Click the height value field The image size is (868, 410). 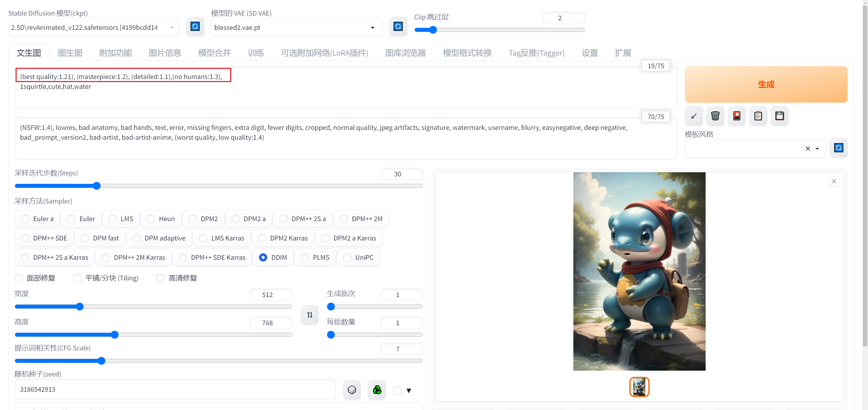point(271,323)
